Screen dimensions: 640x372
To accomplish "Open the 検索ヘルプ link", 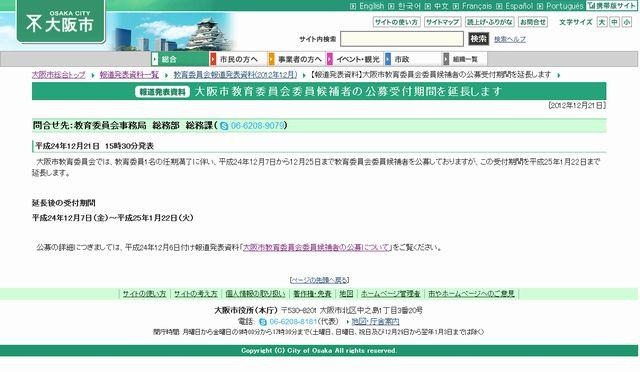I will [x=510, y=40].
